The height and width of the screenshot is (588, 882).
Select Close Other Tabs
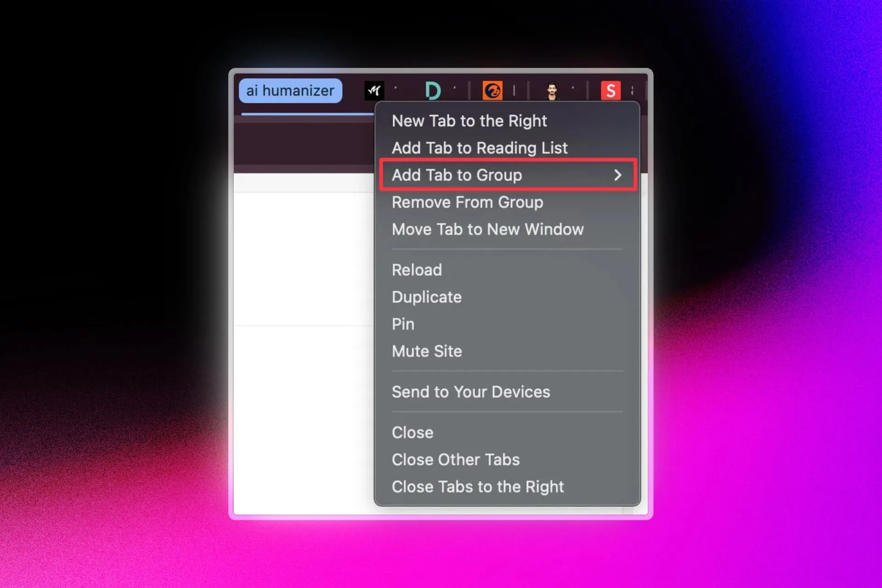(456, 459)
